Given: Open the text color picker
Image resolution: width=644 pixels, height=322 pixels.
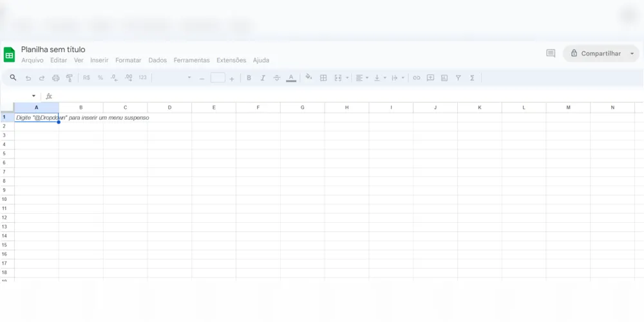Looking at the screenshot, I should click(x=291, y=78).
